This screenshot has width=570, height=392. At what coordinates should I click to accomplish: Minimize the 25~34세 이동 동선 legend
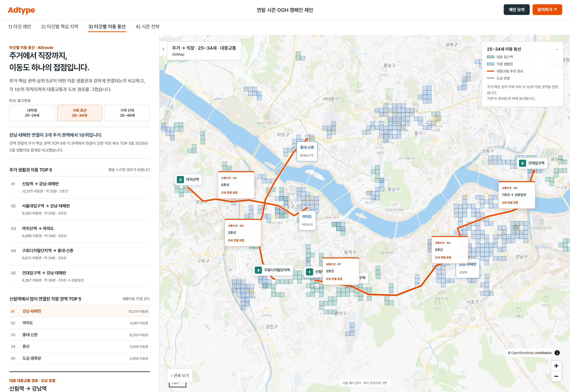pyautogui.click(x=557, y=49)
